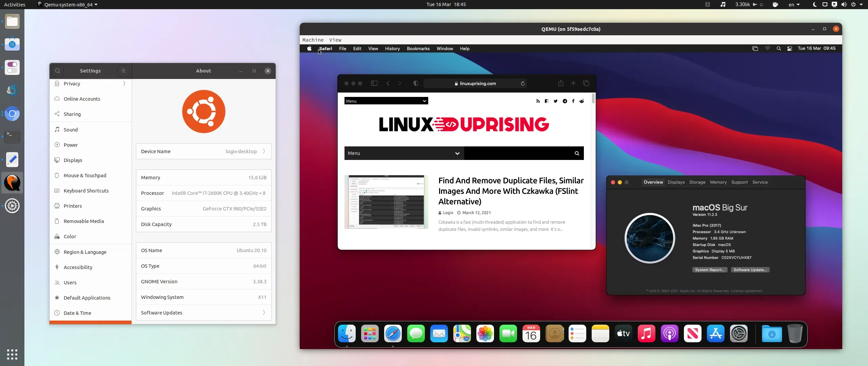Viewport: 868px width, 366px height.
Task: Switch to Displays tab in About This Mac
Action: coord(676,182)
